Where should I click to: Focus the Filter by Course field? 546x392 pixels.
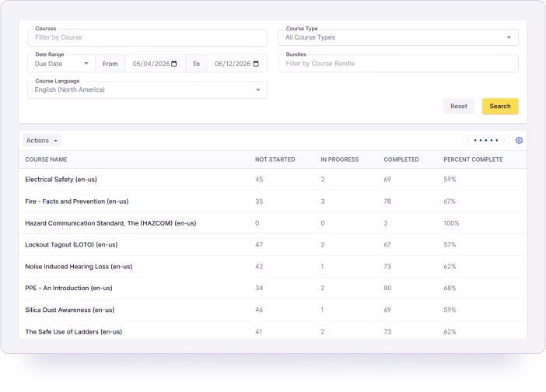point(147,37)
